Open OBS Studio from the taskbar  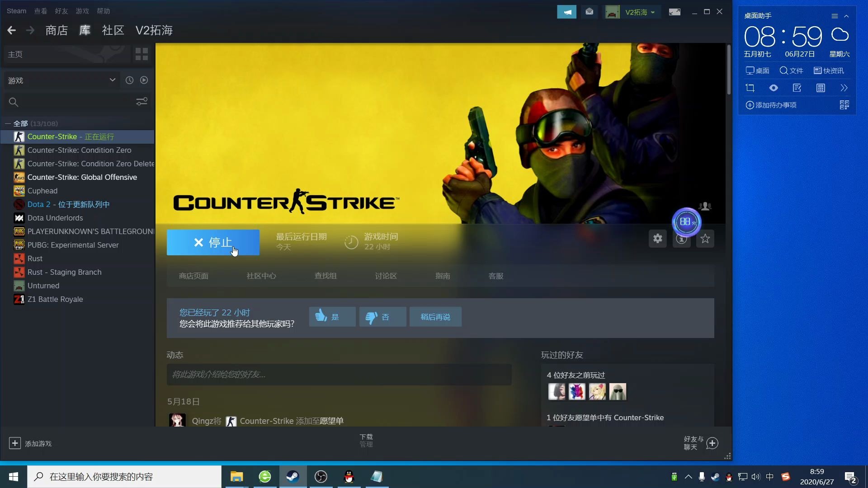pos(321,476)
